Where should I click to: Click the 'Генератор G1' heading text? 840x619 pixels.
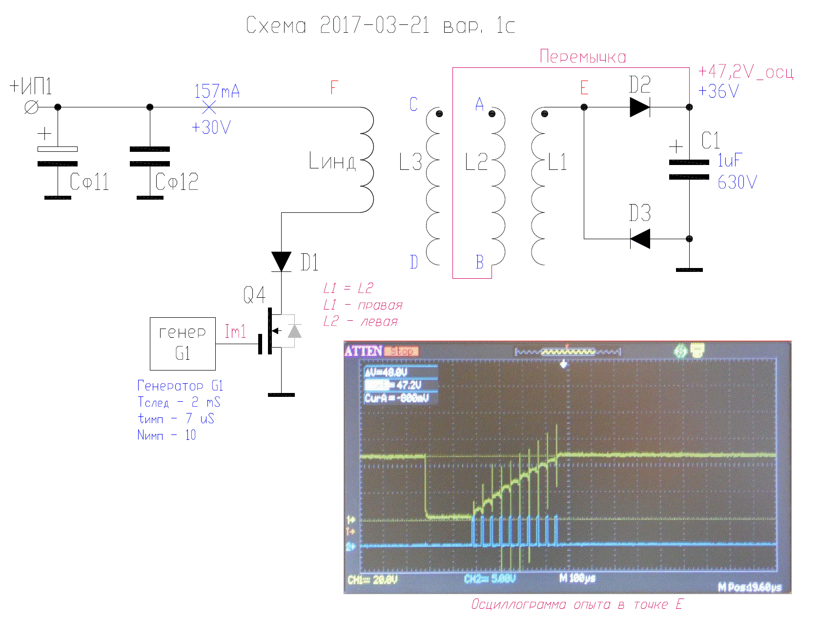pos(180,386)
